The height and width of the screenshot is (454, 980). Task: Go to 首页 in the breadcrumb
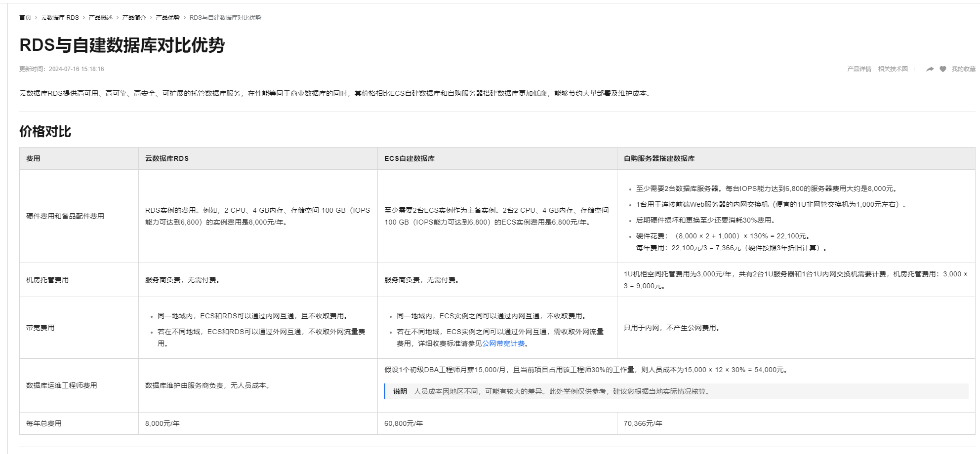point(25,18)
